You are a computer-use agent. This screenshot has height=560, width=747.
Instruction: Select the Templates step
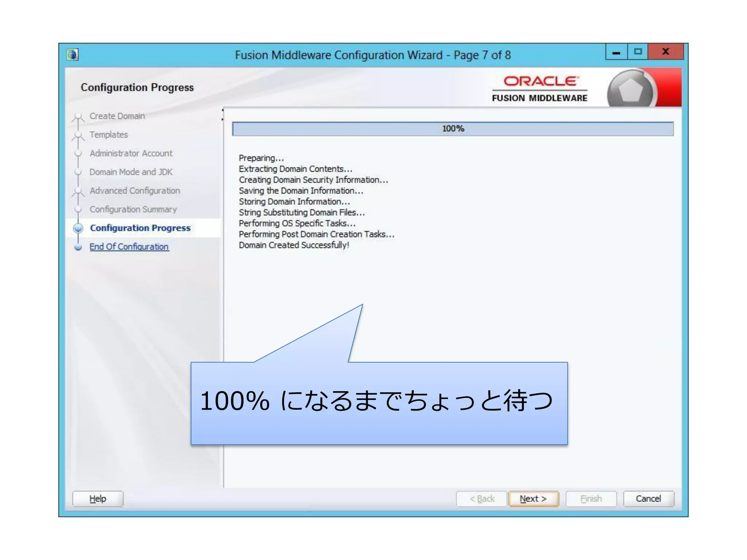109,135
